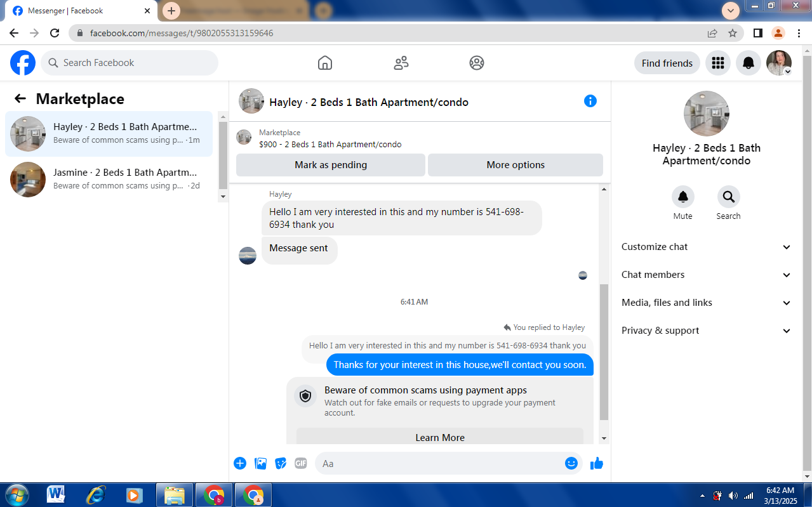Open conversation information icon
The width and height of the screenshot is (812, 507).
click(x=590, y=101)
